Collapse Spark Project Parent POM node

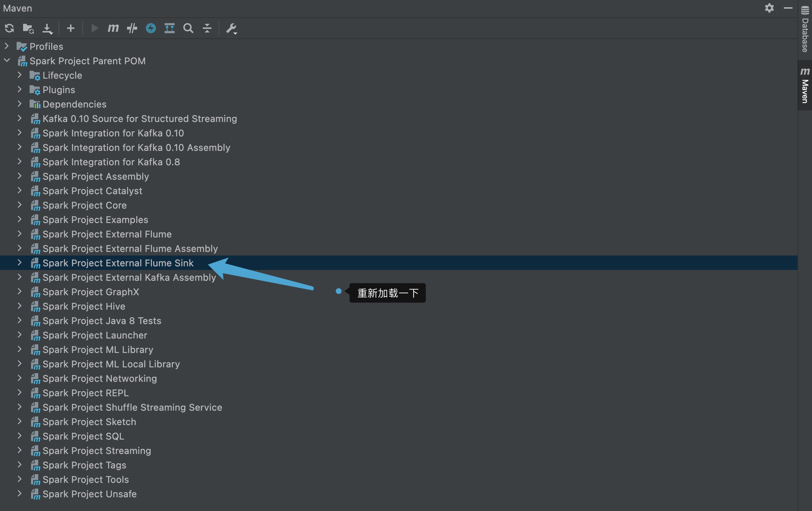6,61
